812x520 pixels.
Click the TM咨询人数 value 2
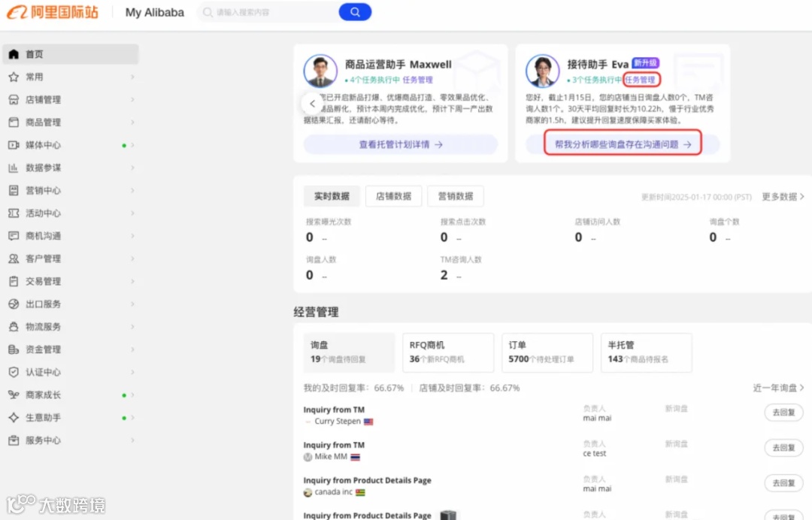click(444, 275)
